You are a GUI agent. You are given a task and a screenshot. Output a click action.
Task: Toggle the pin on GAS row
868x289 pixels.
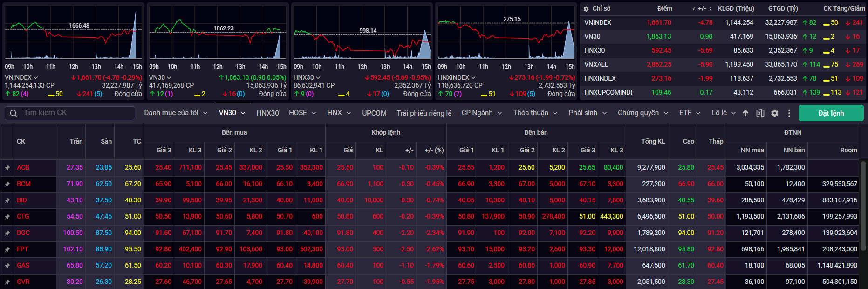[7, 266]
